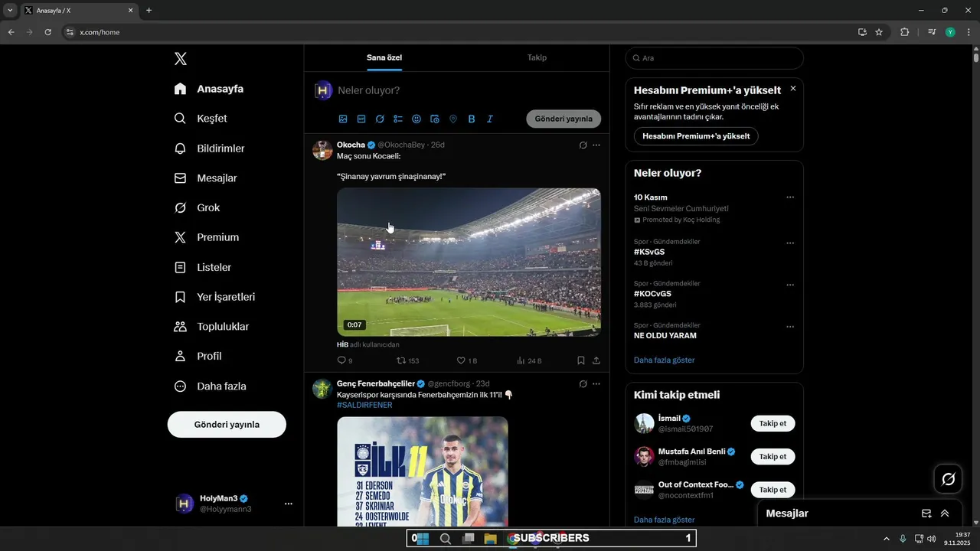Click location tag icon in composer
Viewport: 980px width, 551px height.
(453, 119)
